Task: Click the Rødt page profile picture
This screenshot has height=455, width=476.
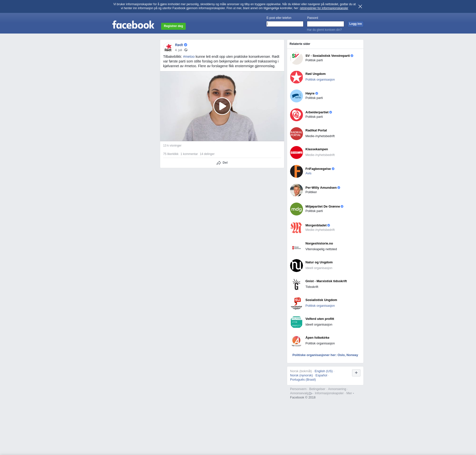Action: [168, 48]
